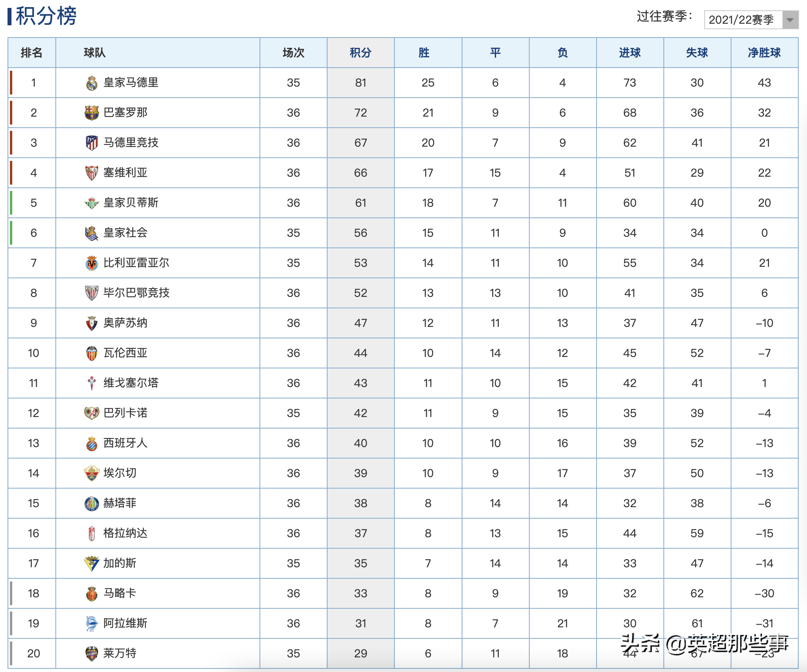Click the Rayo Vallecano crest next to 巴列卡诺

point(92,413)
